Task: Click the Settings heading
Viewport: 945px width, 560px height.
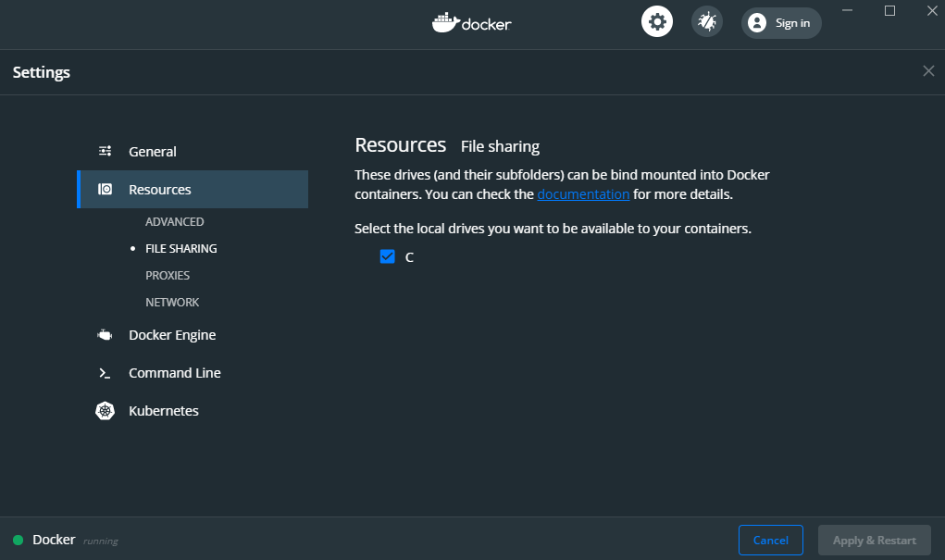Action: [x=42, y=72]
